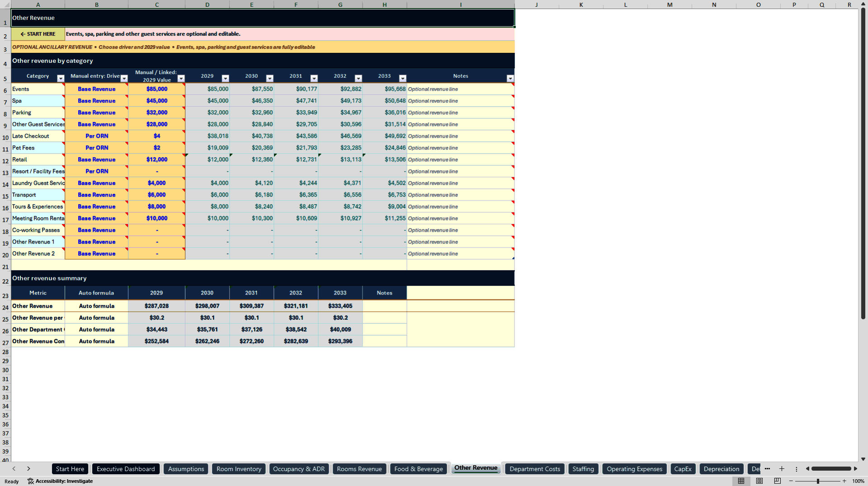Select entire sheet with corner triangle
This screenshot has width=868, height=486.
(x=5, y=5)
